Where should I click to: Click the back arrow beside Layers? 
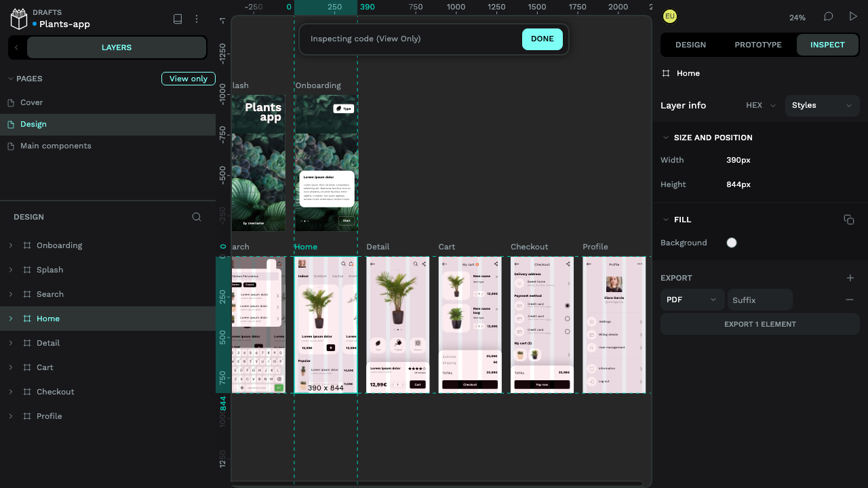tap(16, 47)
